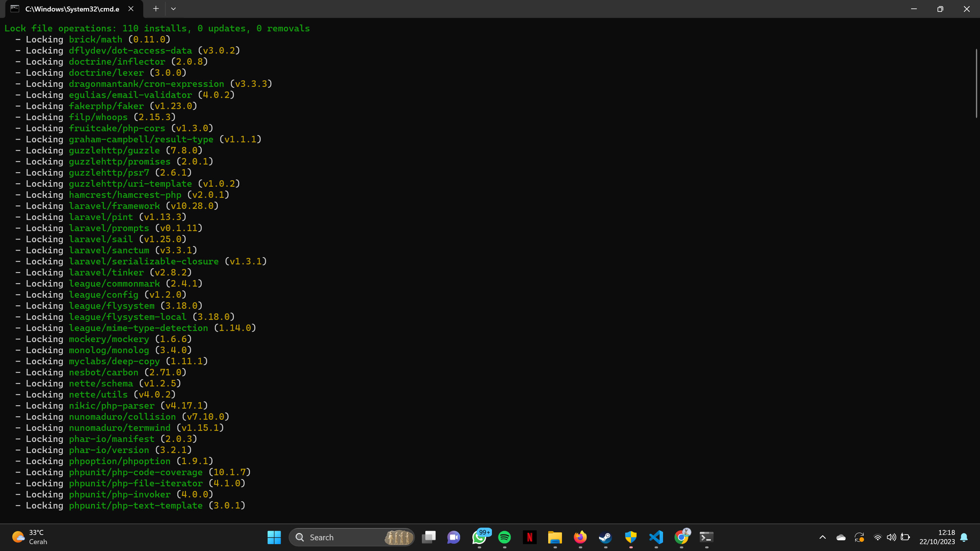
Task: Click 'dragonmantank/cron-expression' package name
Action: (x=147, y=84)
